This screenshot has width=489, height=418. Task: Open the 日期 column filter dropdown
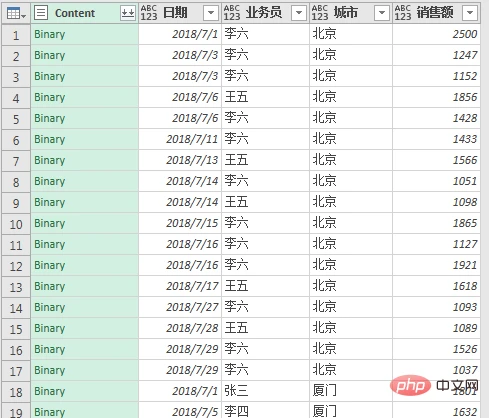tap(211, 13)
